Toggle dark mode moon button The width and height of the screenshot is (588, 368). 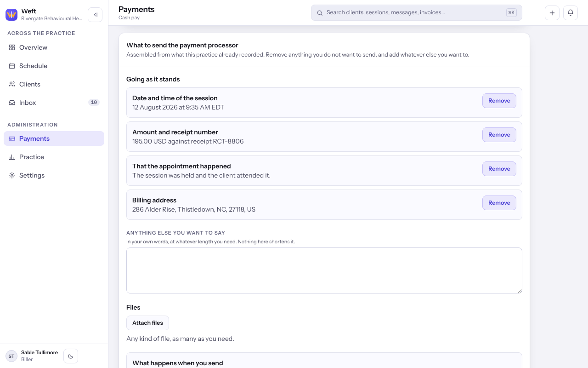tap(71, 356)
